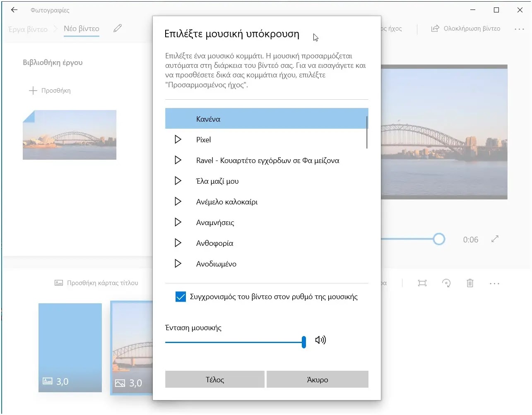Go to Έργα βίντεο breadcrumb
The width and height of the screenshot is (532, 415).
(x=27, y=29)
